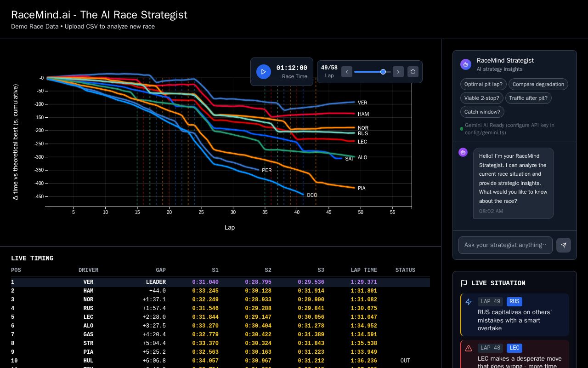Screen dimensions: 588x368
Task: Click the LAP 49 badge
Action: click(490, 302)
